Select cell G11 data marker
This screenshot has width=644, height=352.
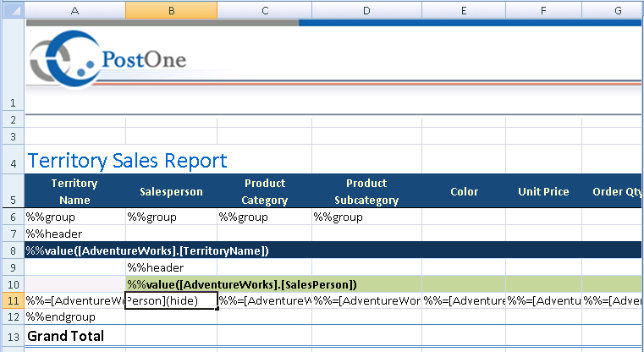[x=612, y=300]
